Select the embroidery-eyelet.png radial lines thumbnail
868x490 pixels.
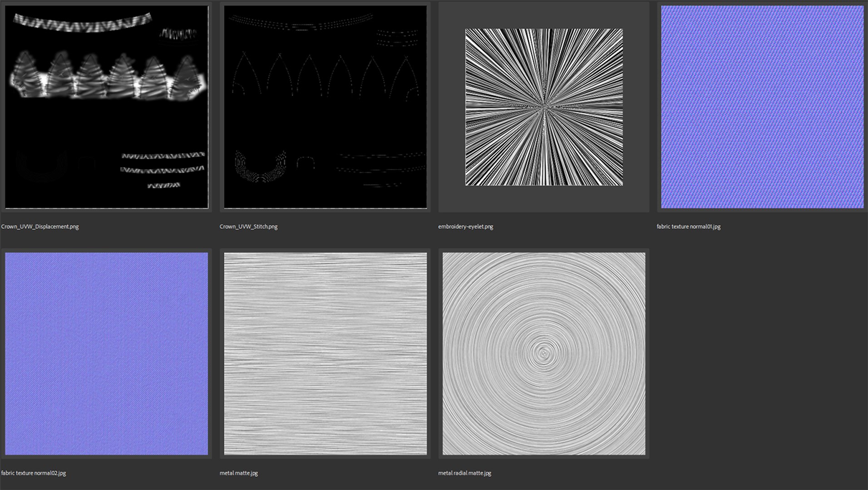pyautogui.click(x=544, y=107)
